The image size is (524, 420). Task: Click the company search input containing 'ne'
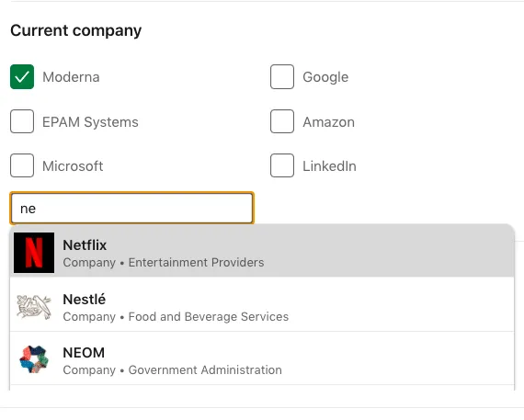tap(132, 209)
